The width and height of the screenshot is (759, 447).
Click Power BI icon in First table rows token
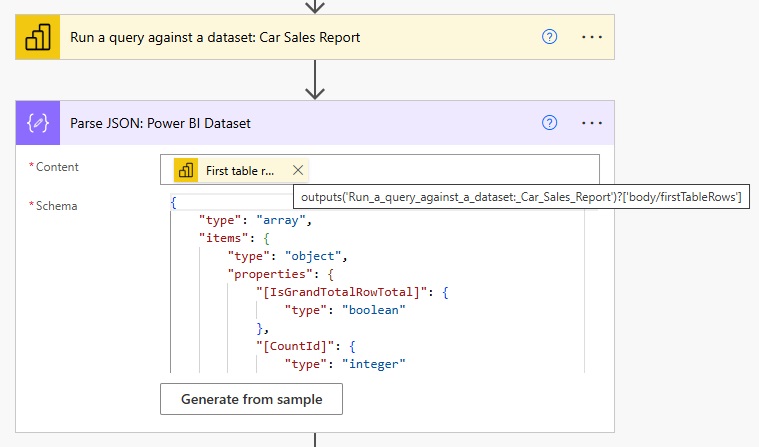tap(186, 170)
